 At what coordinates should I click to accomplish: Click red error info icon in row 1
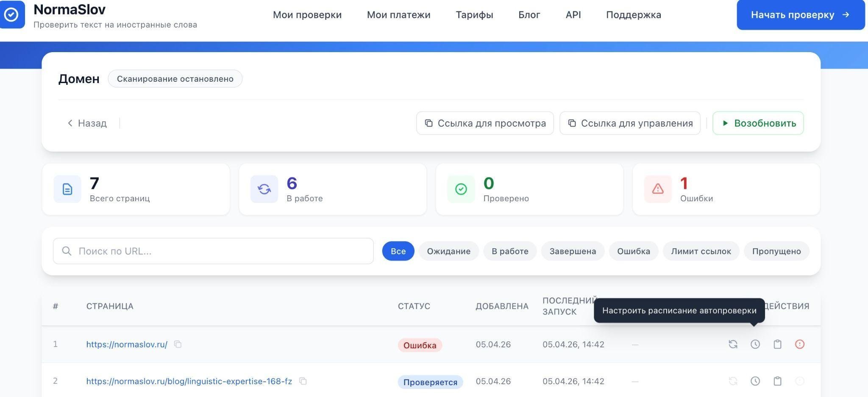click(x=799, y=344)
